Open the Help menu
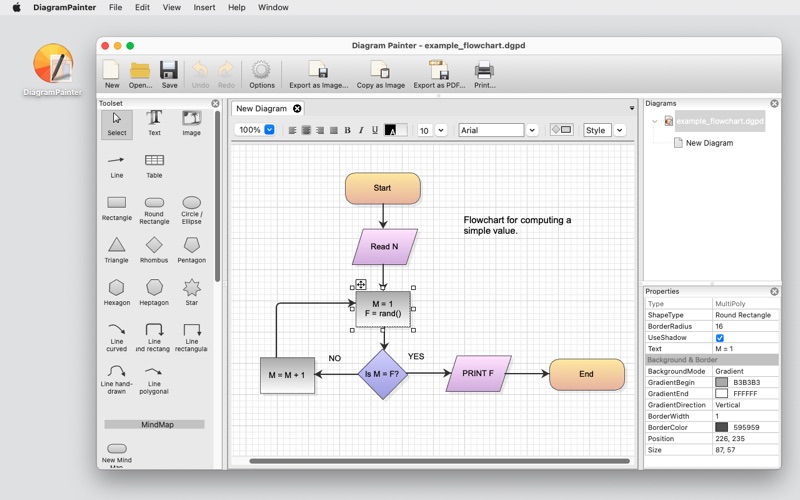The height and width of the screenshot is (500, 800). pyautogui.click(x=236, y=7)
